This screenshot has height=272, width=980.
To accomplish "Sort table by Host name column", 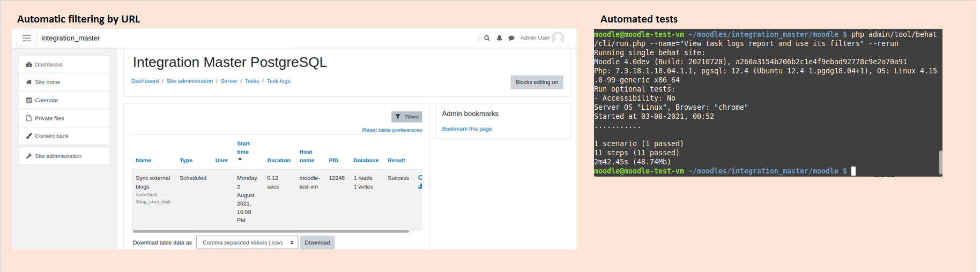I will coord(307,156).
